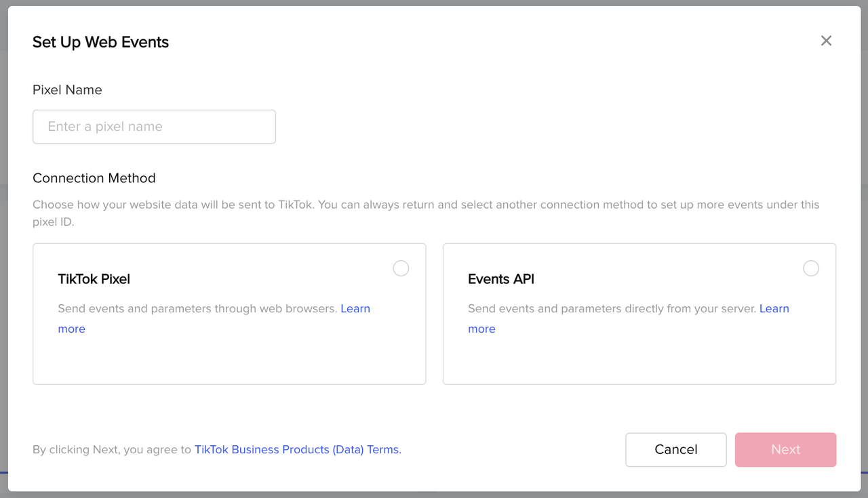Click Events API's server description text
868x498 pixels.
[610, 309]
